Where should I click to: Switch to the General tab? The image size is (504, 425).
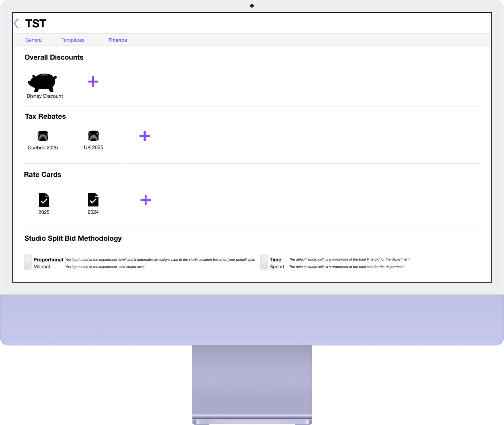(34, 40)
